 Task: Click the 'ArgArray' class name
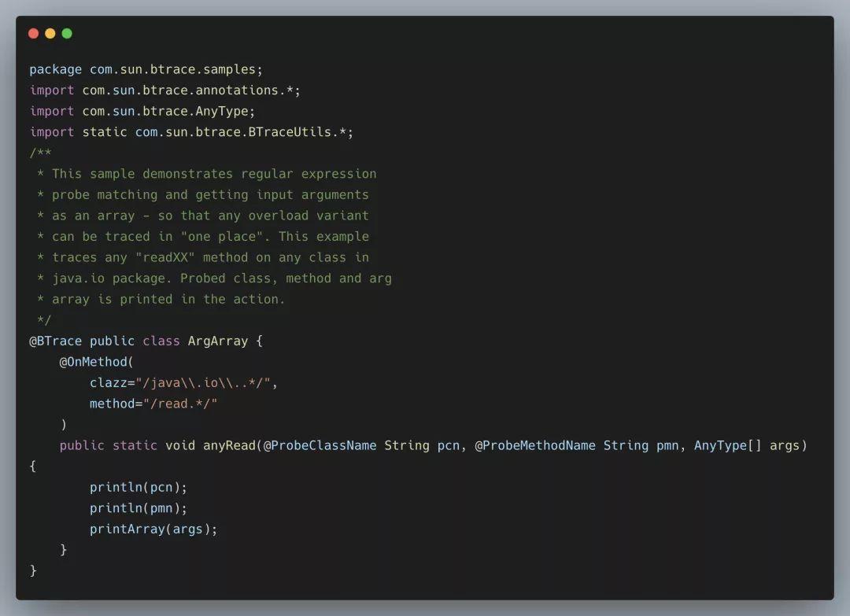[218, 341]
